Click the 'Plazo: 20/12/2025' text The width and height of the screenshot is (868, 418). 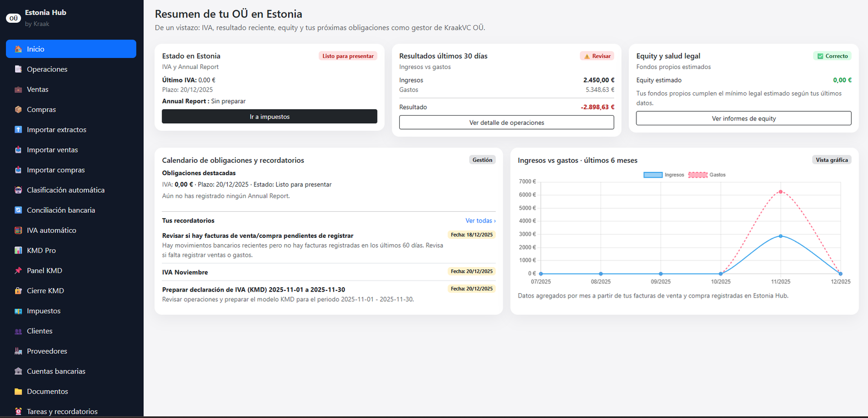[187, 90]
